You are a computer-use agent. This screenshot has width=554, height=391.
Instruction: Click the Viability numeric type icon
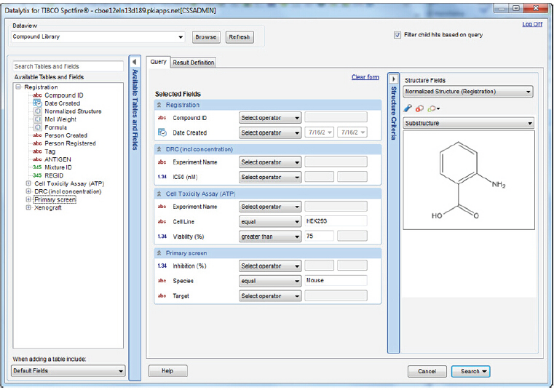pos(162,236)
